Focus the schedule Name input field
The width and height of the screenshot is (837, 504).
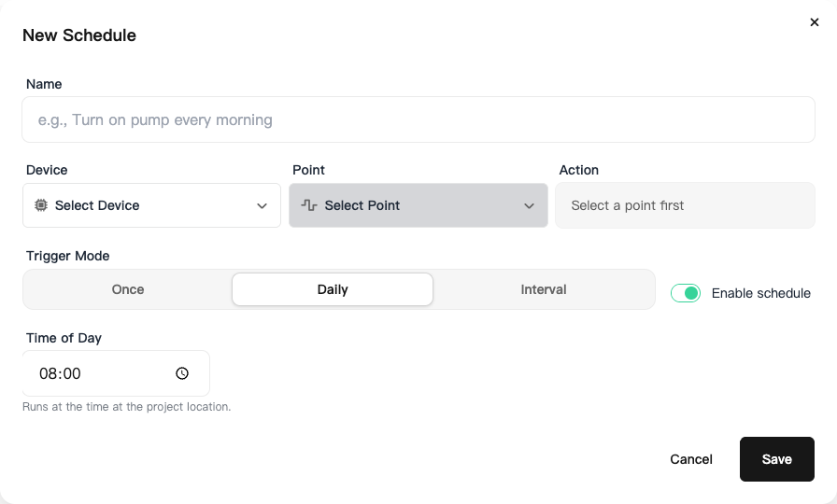pyautogui.click(x=418, y=119)
